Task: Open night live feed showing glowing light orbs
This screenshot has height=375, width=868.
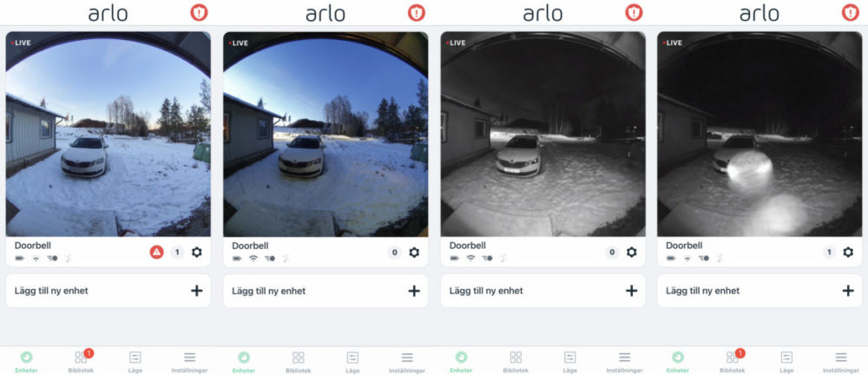Action: 759,134
